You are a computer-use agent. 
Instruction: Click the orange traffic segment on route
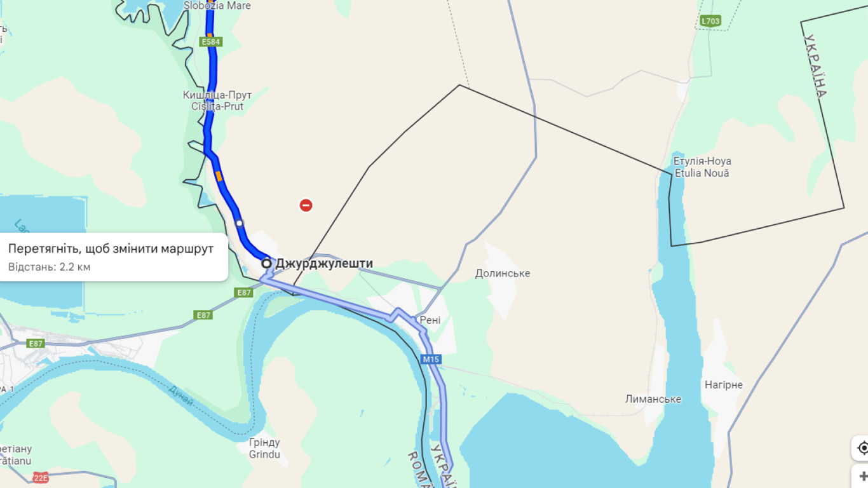[219, 176]
